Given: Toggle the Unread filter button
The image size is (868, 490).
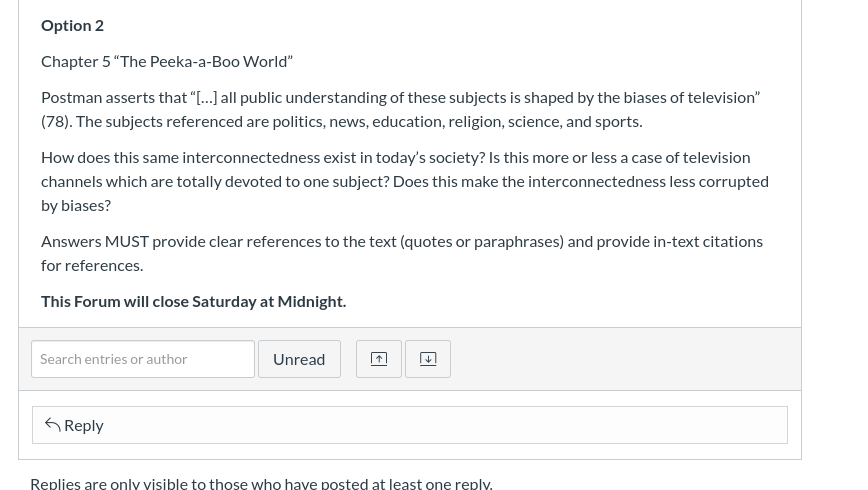Looking at the screenshot, I should coord(299,359).
